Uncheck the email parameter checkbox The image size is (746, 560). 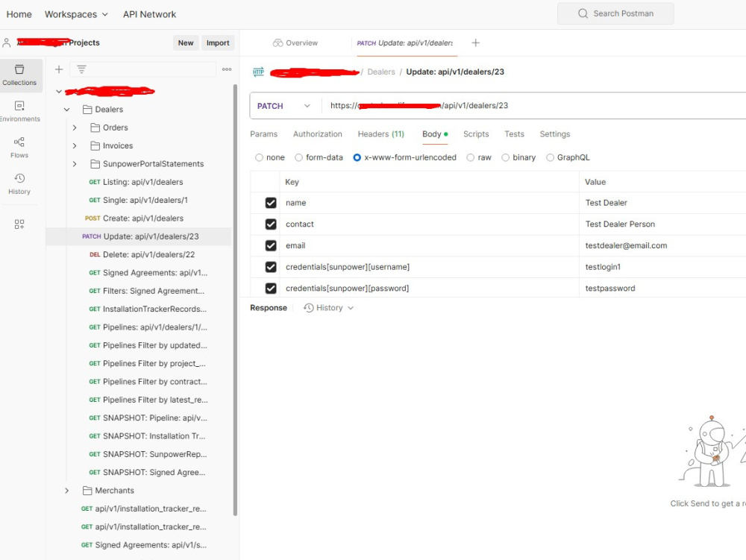pos(271,246)
